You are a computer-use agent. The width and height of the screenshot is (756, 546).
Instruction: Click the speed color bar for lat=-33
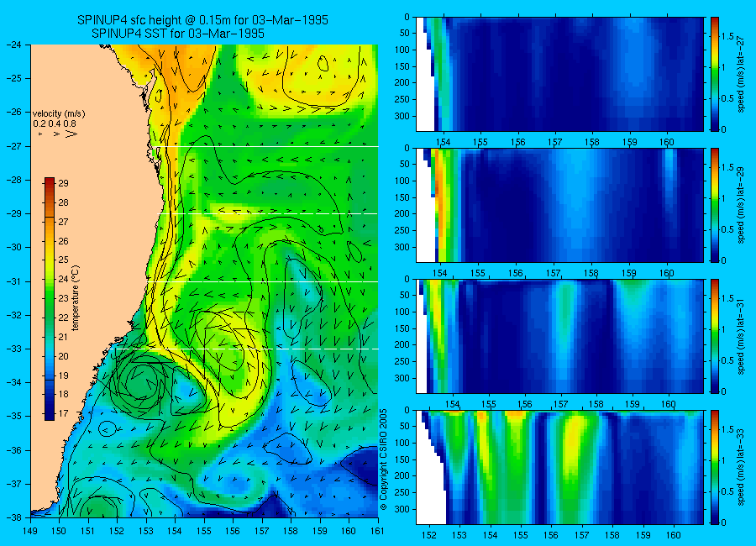(x=715, y=467)
